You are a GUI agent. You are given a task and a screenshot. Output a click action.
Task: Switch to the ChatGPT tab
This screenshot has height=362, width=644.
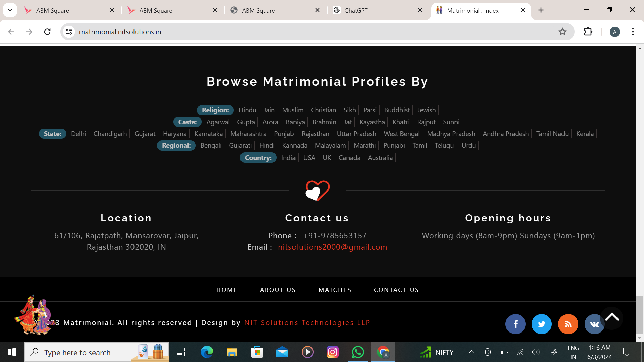coord(369,10)
